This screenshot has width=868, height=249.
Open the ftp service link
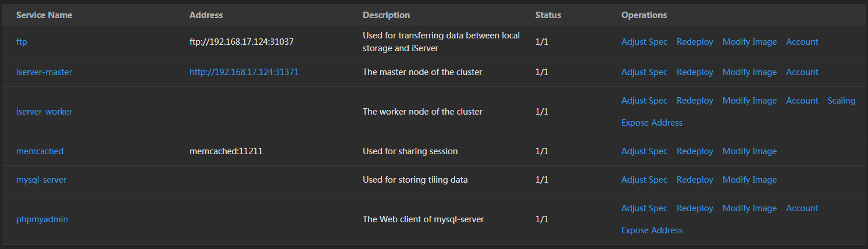[21, 42]
